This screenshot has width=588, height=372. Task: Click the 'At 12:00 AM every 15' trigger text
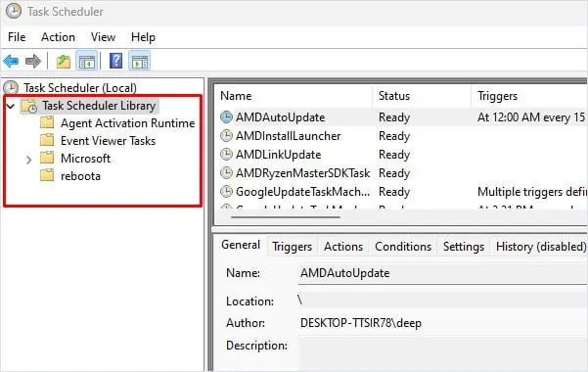(x=531, y=117)
